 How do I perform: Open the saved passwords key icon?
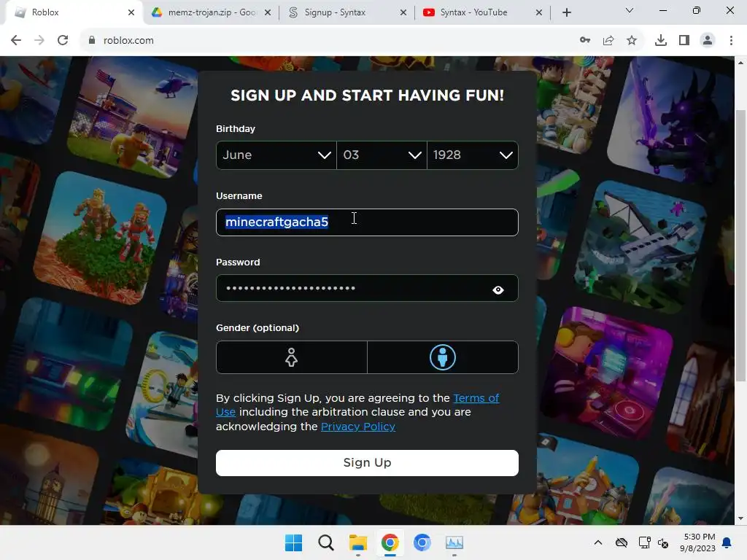(585, 41)
